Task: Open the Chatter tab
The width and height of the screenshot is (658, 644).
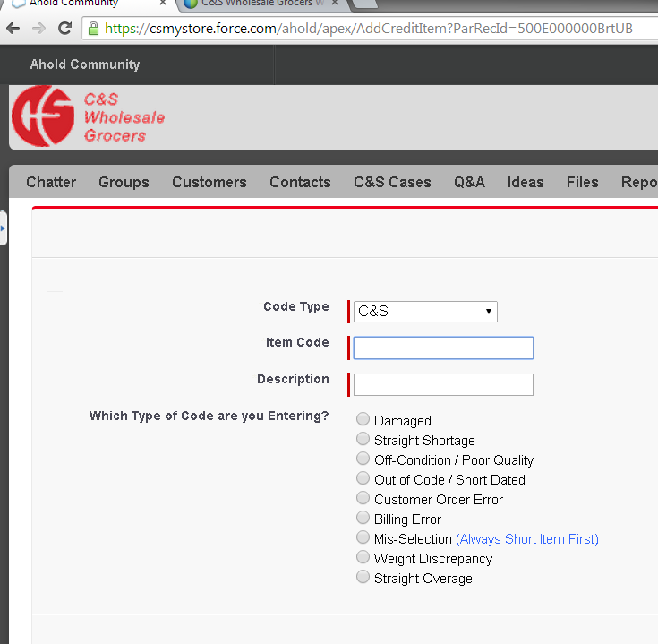Action: click(51, 182)
